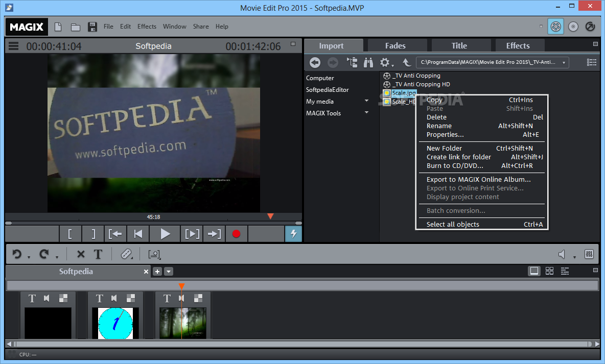The height and width of the screenshot is (364, 605).
Task: Switch to Burn disc mode icon
Action: [573, 27]
